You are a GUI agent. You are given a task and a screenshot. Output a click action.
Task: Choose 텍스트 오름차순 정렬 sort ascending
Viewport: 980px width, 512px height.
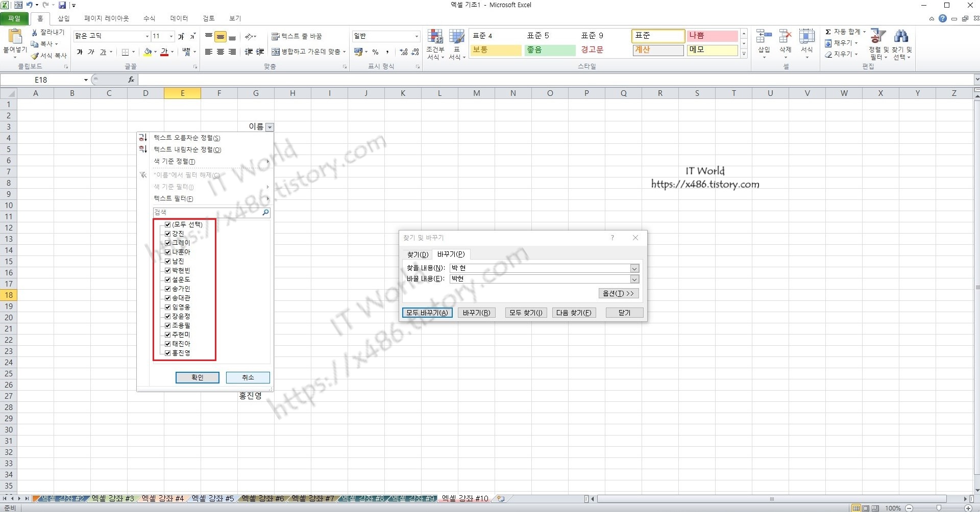coord(187,138)
